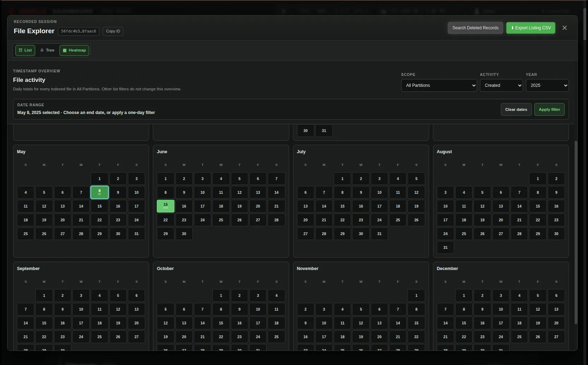Image resolution: width=588 pixels, height=365 pixels.
Task: Select July 31 in the calendar
Action: (x=379, y=234)
